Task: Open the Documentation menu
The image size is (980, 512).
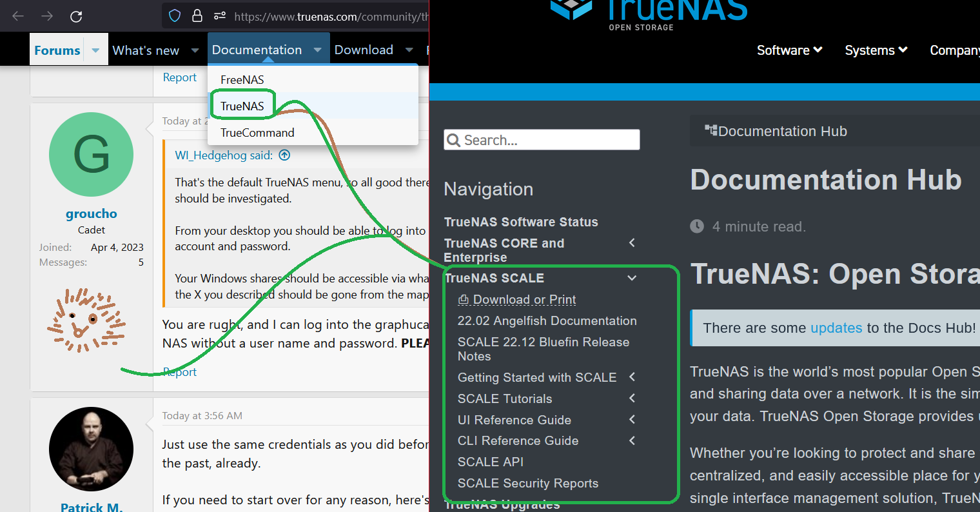Action: [x=257, y=50]
